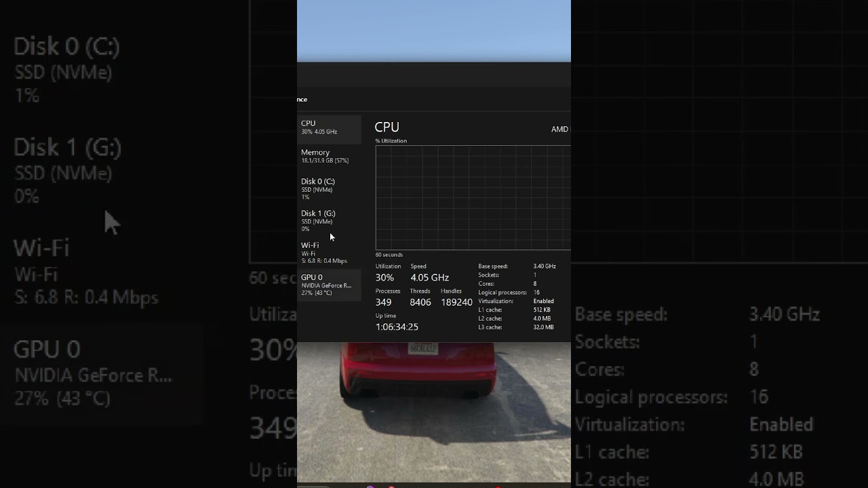The height and width of the screenshot is (488, 868).
Task: Click the Threads count 8406
Action: point(420,302)
